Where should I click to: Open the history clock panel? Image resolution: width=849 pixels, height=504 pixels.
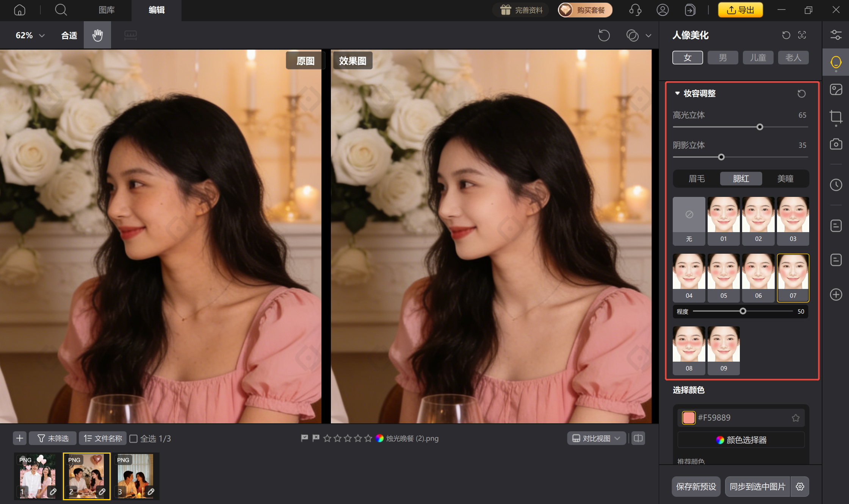(x=836, y=185)
